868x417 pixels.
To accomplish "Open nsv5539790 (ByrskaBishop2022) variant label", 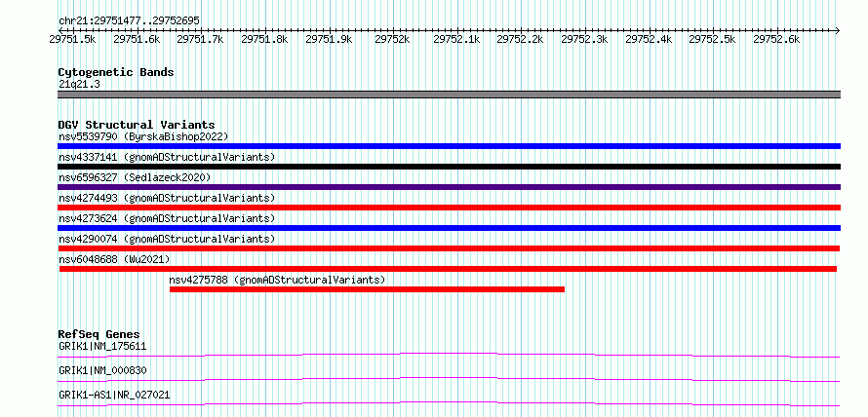I will pos(143,136).
